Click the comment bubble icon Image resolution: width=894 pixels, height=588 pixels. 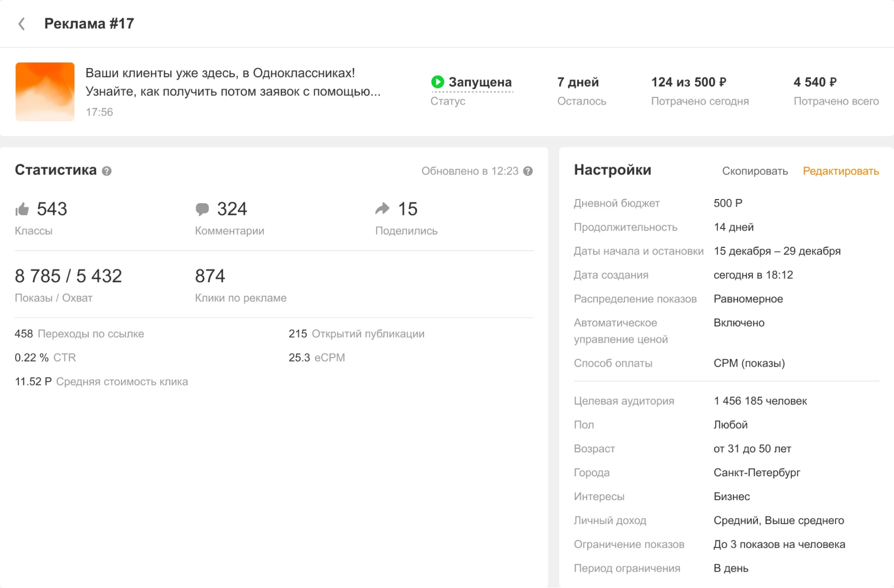[x=202, y=209]
